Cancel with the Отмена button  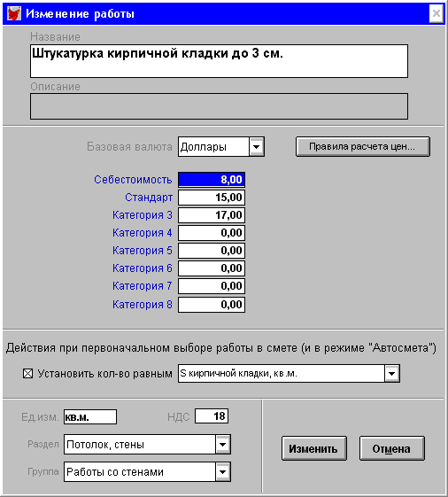[391, 448]
